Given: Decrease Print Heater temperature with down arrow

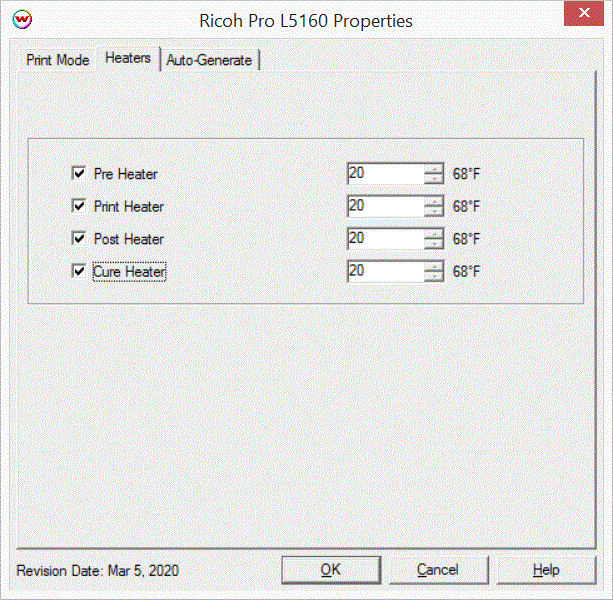Looking at the screenshot, I should [434, 211].
